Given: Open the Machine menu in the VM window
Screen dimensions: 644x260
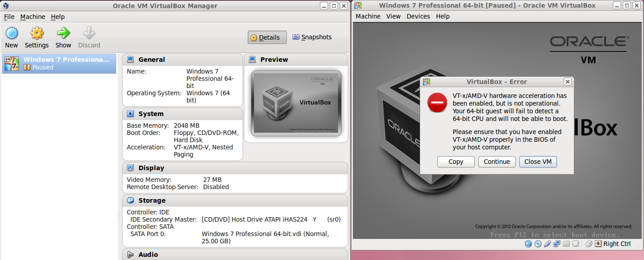Looking at the screenshot, I should [368, 16].
